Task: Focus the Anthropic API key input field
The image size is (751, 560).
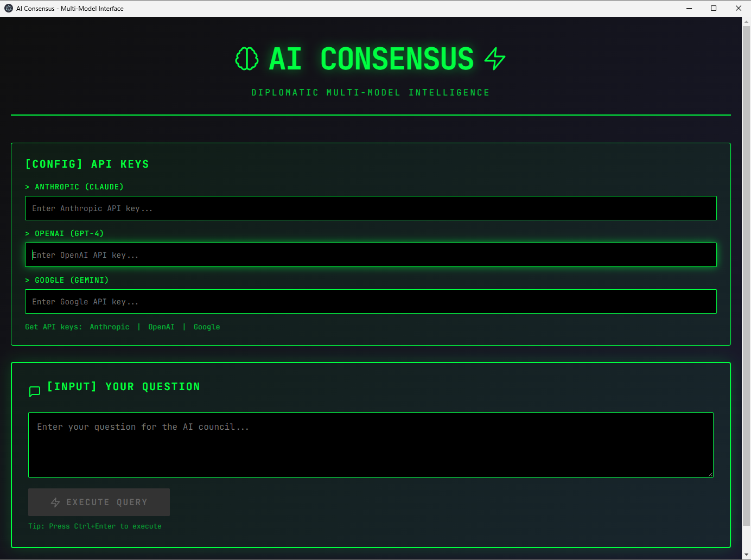Action: (371, 208)
